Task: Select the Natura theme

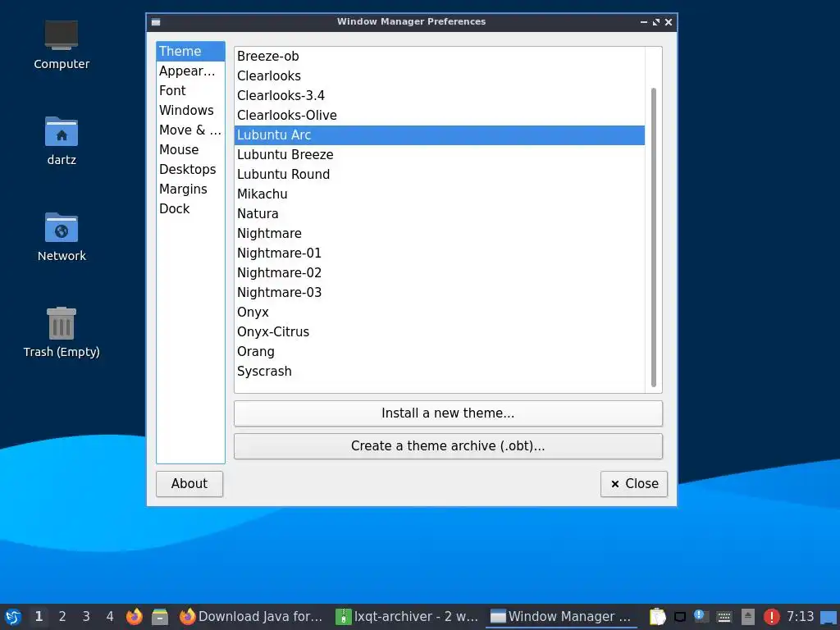Action: [x=440, y=214]
